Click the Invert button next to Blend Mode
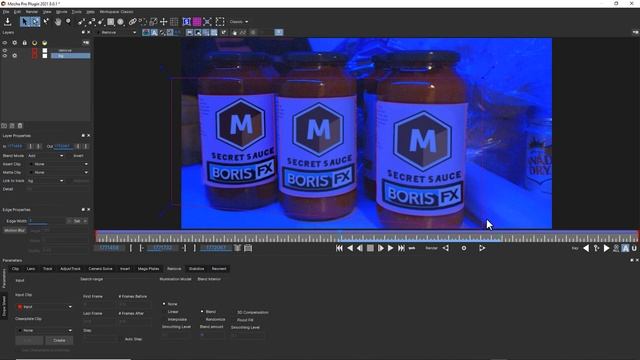The height and width of the screenshot is (360, 640). tap(78, 156)
